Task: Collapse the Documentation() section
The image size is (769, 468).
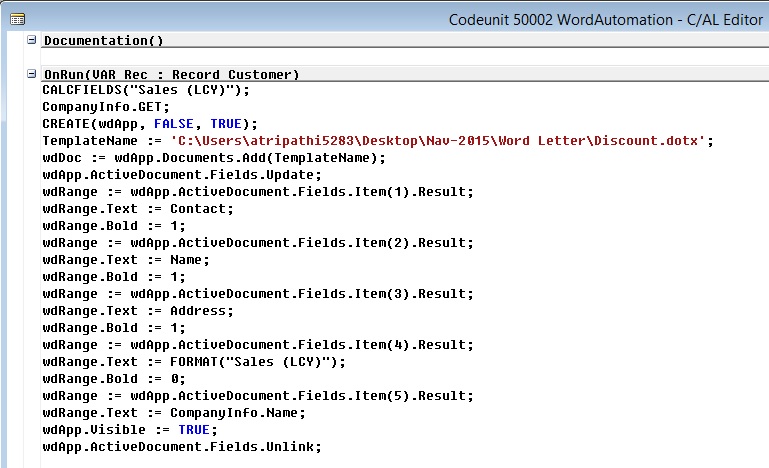Action: (x=32, y=40)
